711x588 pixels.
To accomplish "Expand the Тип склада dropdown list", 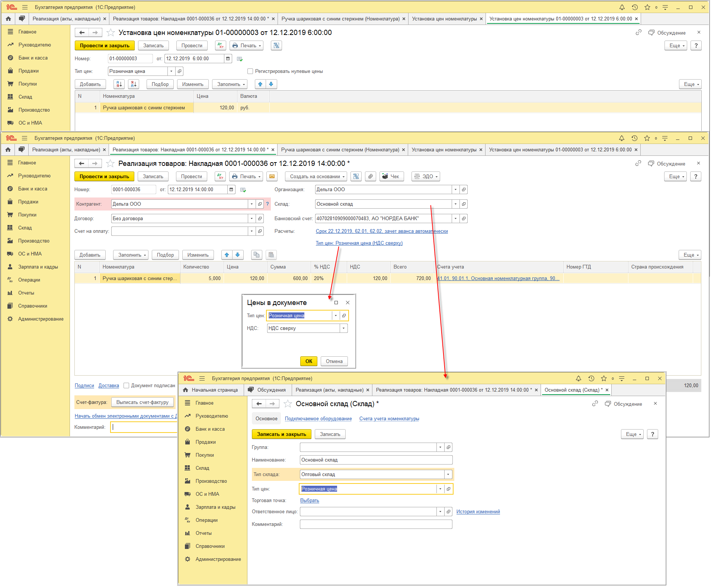I will point(448,475).
